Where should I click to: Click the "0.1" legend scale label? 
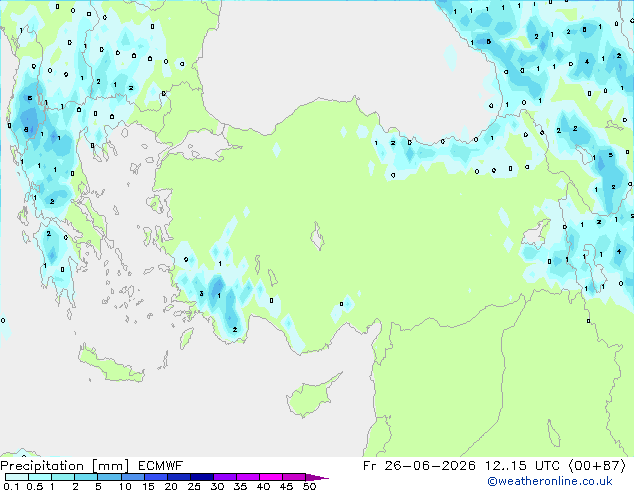pos(11,486)
